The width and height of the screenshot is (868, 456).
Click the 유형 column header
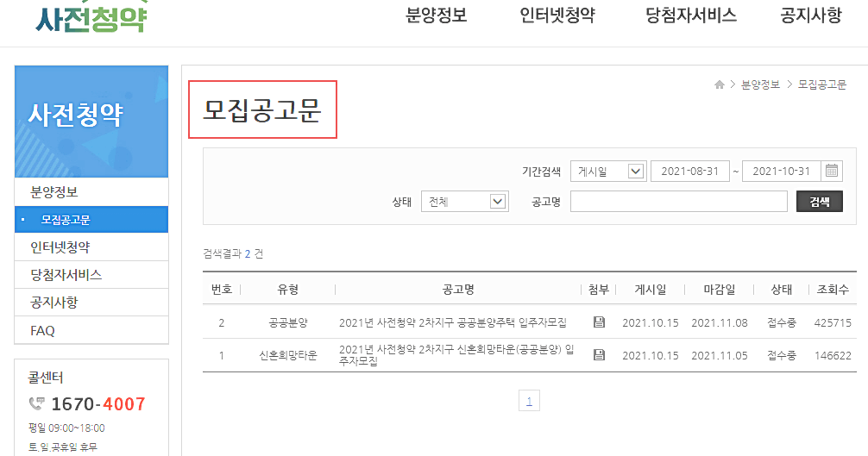pyautogui.click(x=288, y=290)
